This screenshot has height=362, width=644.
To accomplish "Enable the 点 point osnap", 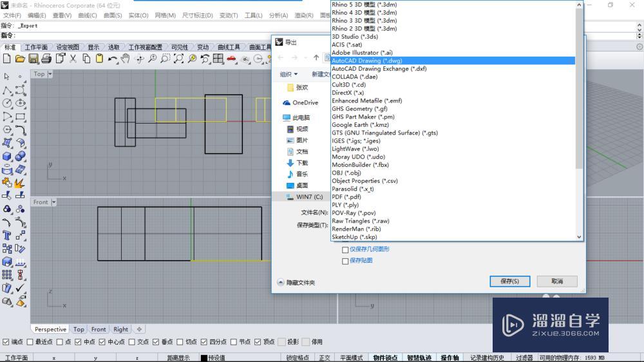I will pos(60,342).
